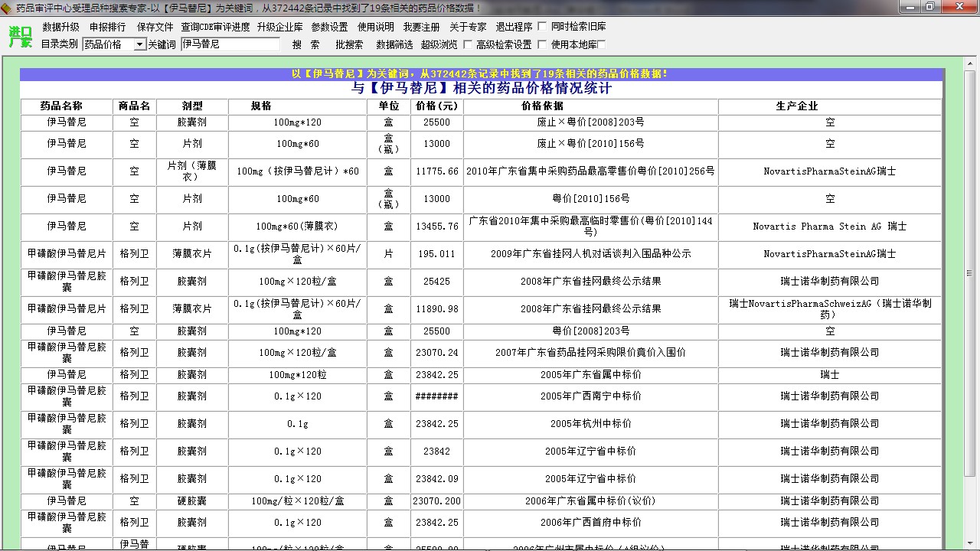
Task: Select price cell 11775.66
Action: point(436,171)
